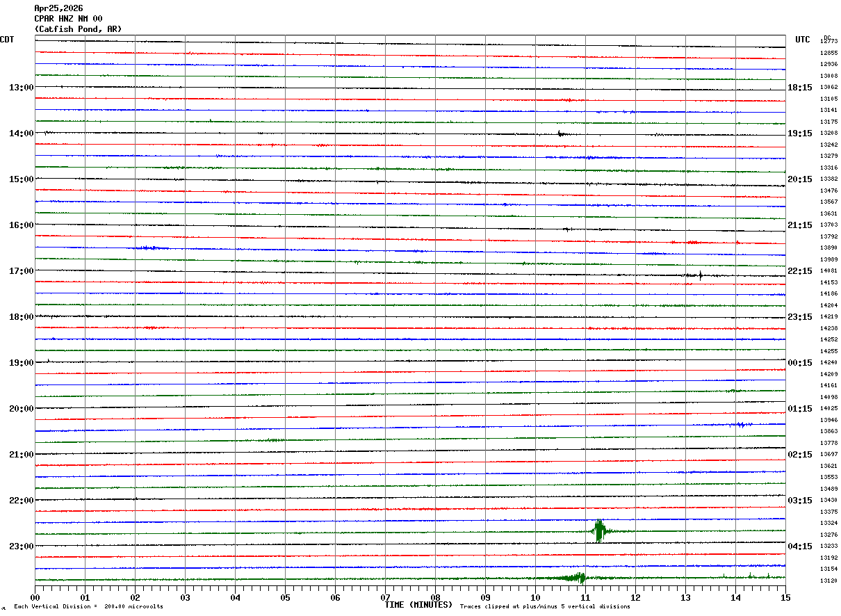
Task: Click the DC offset value "13989"
Action: tap(828, 260)
